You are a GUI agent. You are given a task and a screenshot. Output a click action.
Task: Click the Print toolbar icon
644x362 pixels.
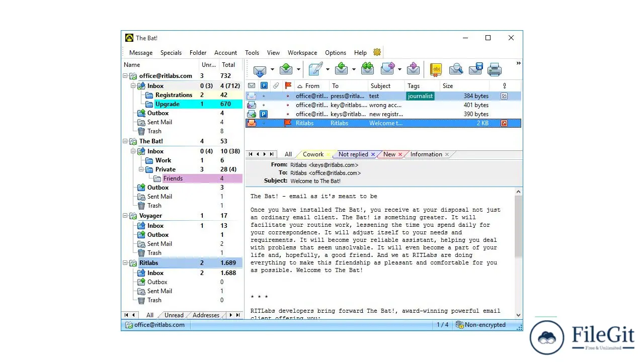tap(495, 69)
